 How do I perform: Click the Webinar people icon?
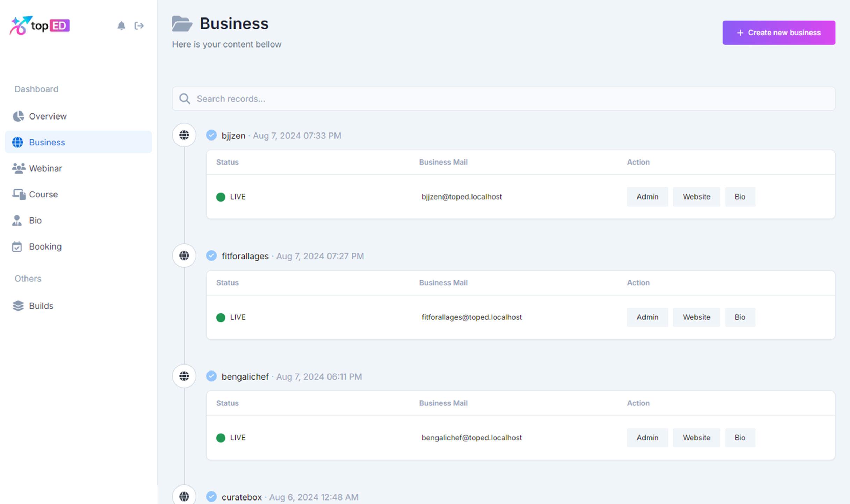coord(19,168)
